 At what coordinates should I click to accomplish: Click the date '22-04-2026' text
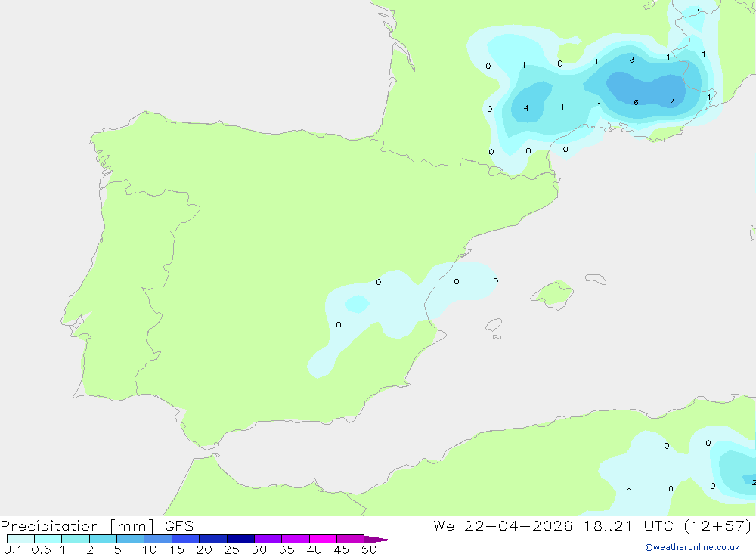tap(519, 526)
